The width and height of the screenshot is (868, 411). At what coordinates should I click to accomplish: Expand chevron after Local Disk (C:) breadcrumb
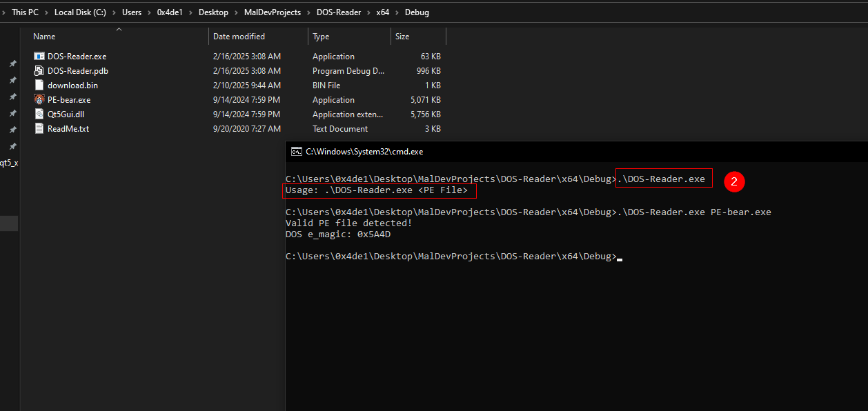point(113,12)
